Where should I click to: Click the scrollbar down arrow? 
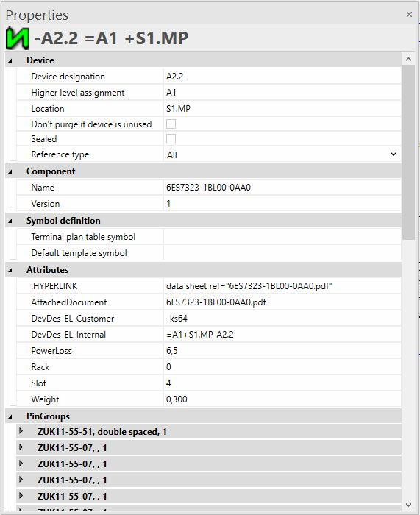tap(408, 505)
